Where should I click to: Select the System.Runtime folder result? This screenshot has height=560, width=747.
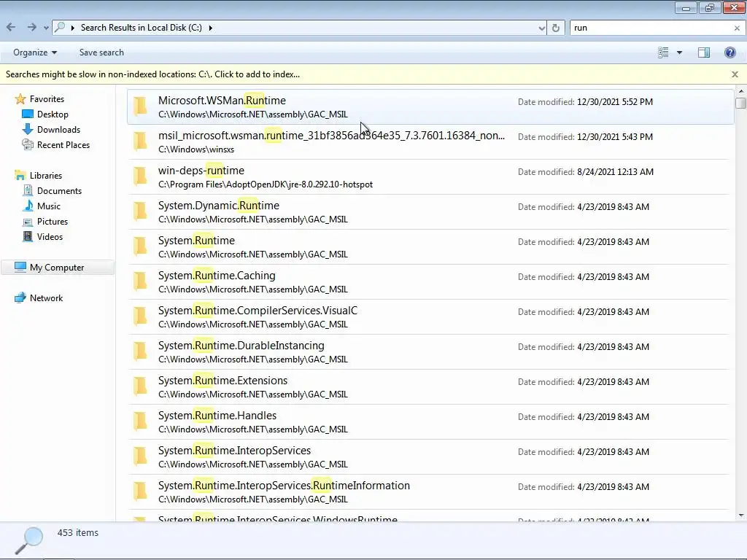430,246
